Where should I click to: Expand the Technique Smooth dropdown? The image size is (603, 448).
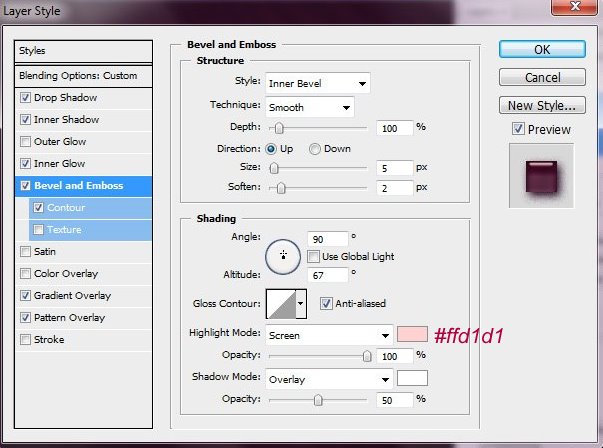click(x=309, y=107)
